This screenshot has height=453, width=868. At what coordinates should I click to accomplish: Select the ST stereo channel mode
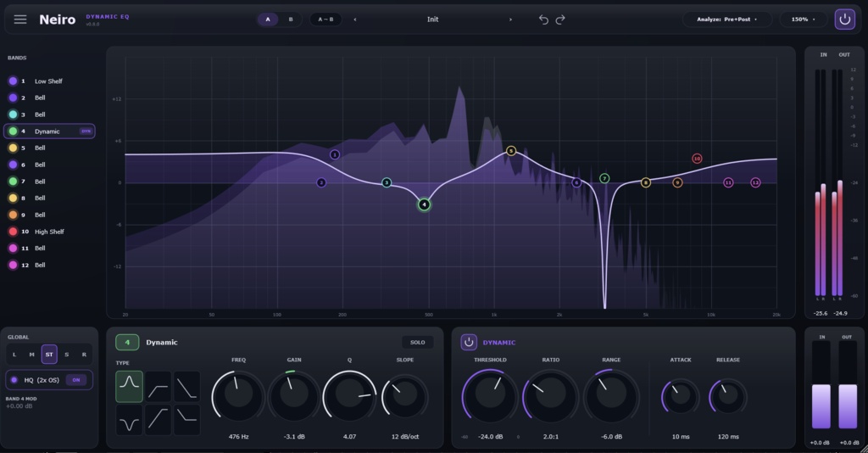pyautogui.click(x=49, y=355)
